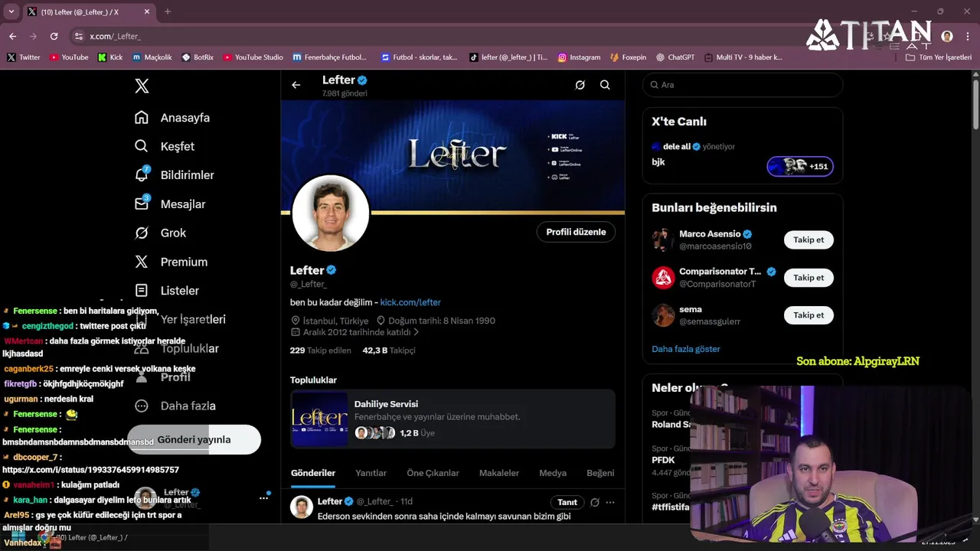Image resolution: width=980 pixels, height=551 pixels.
Task: Click Grok icon in profile header
Action: pos(580,85)
